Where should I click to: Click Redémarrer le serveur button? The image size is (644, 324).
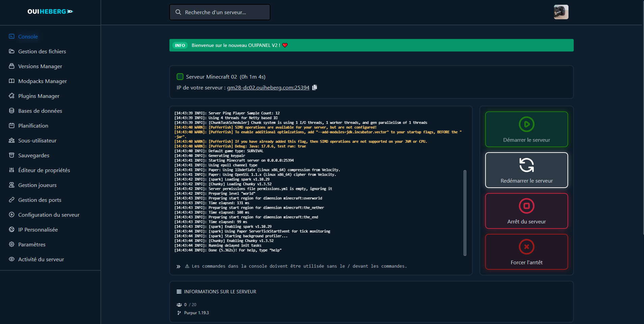tap(526, 170)
